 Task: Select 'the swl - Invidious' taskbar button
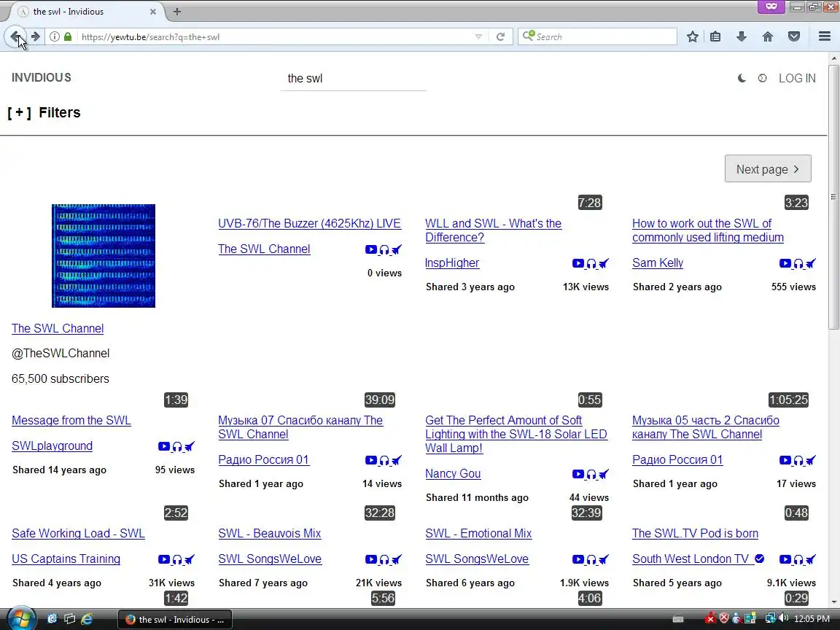pyautogui.click(x=175, y=619)
